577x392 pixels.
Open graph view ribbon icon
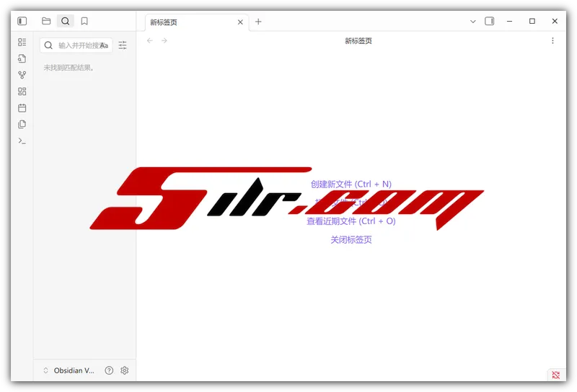pos(22,75)
